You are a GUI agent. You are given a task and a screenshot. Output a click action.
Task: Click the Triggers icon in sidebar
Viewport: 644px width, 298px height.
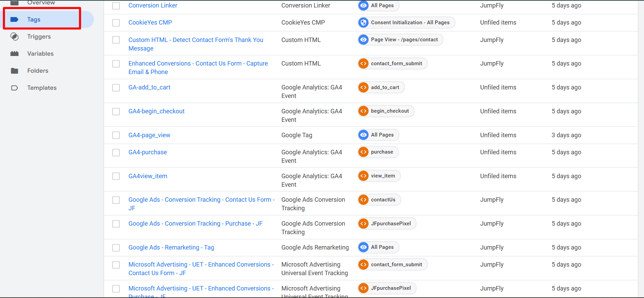(14, 37)
